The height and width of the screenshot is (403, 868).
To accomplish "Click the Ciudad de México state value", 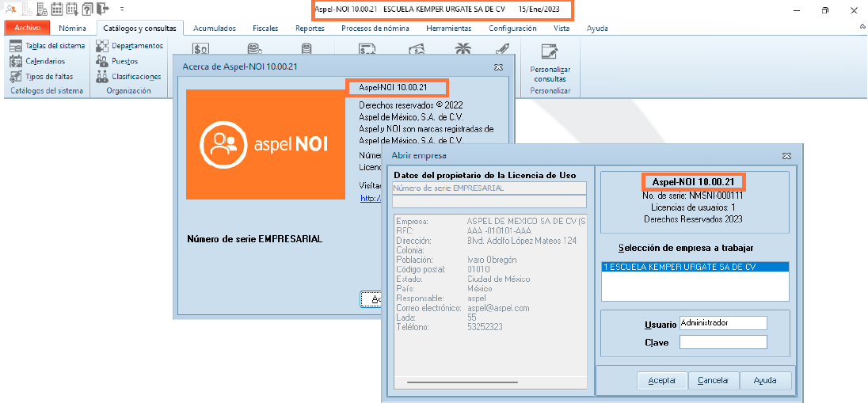I will 499,279.
